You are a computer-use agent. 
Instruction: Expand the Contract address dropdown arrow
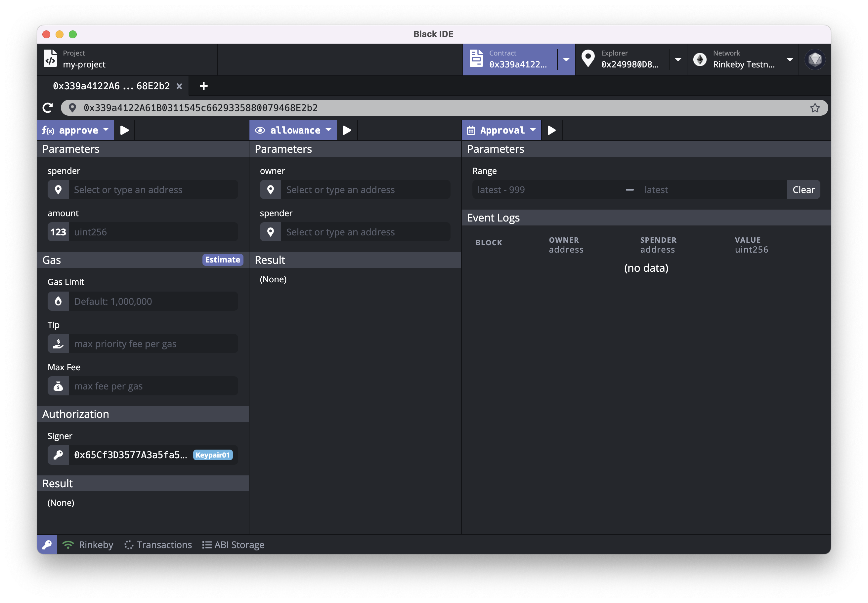(x=566, y=60)
